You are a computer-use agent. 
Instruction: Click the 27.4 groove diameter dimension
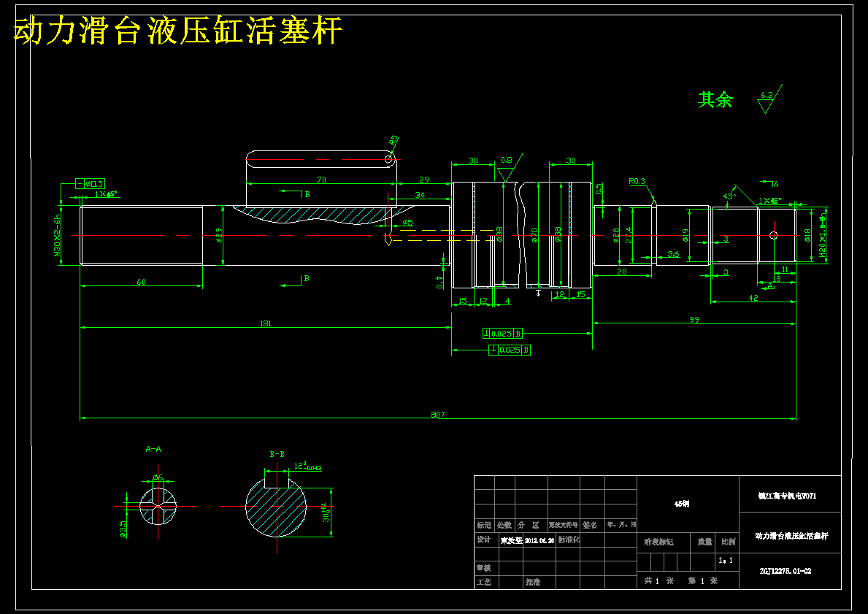click(x=627, y=235)
